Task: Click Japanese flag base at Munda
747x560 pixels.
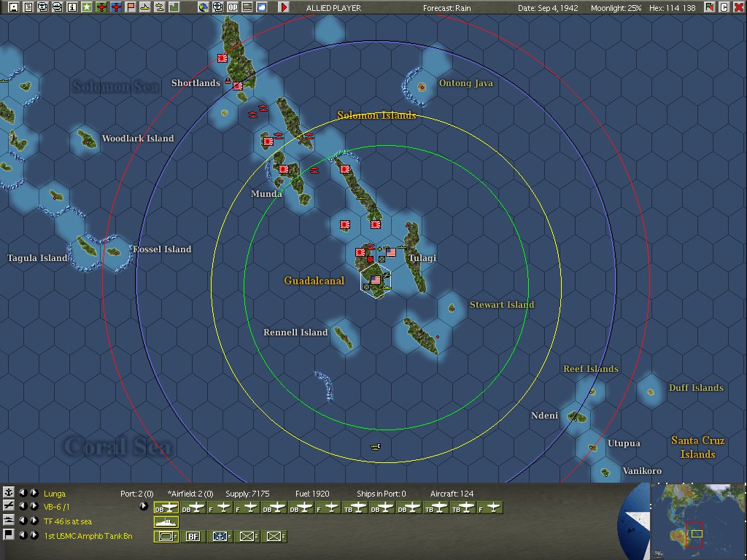Action: click(x=284, y=169)
